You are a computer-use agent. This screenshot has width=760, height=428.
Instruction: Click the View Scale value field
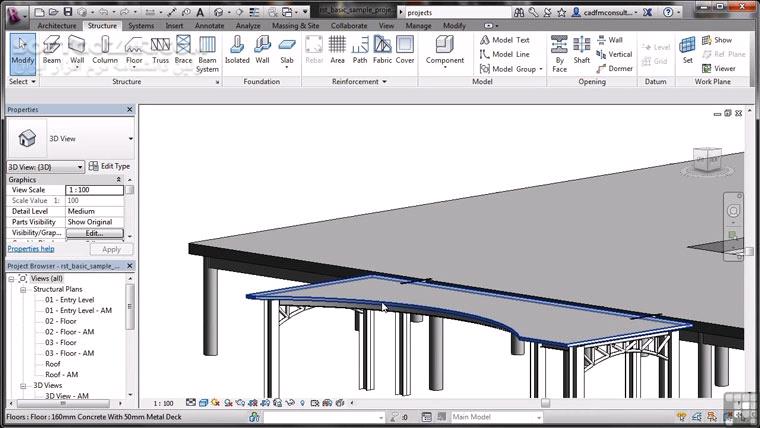click(x=95, y=190)
